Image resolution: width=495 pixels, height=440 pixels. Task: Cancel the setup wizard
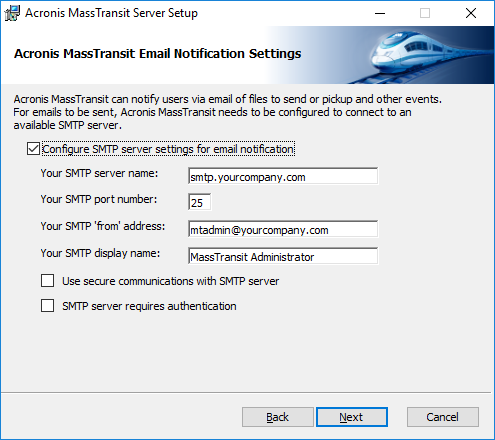pyautogui.click(x=443, y=417)
